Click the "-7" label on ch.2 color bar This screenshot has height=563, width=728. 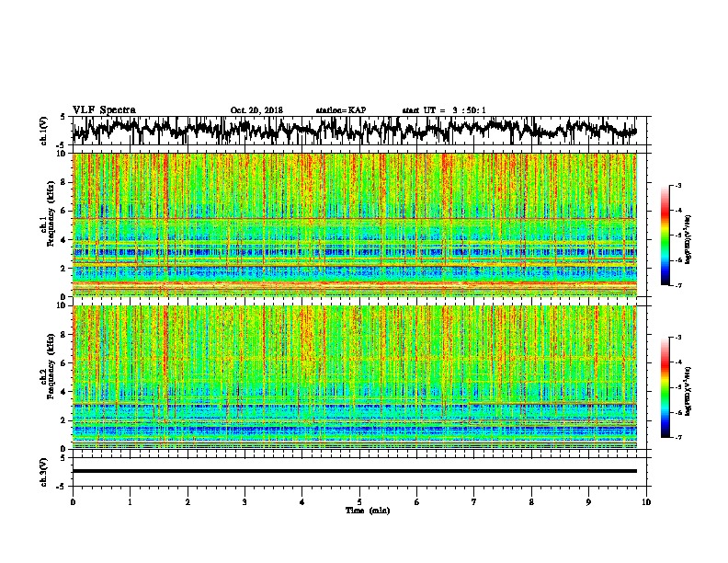click(x=677, y=437)
